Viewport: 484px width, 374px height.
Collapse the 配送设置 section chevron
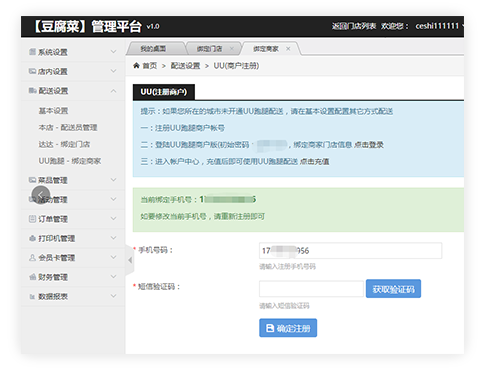coord(113,90)
